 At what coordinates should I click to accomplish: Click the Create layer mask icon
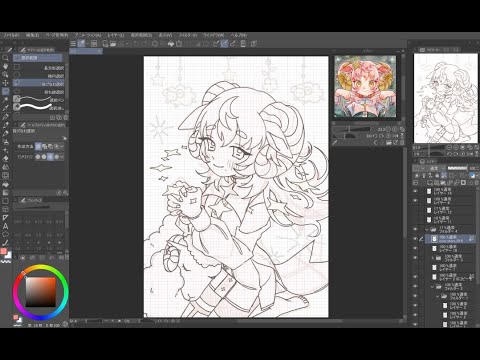(463, 183)
